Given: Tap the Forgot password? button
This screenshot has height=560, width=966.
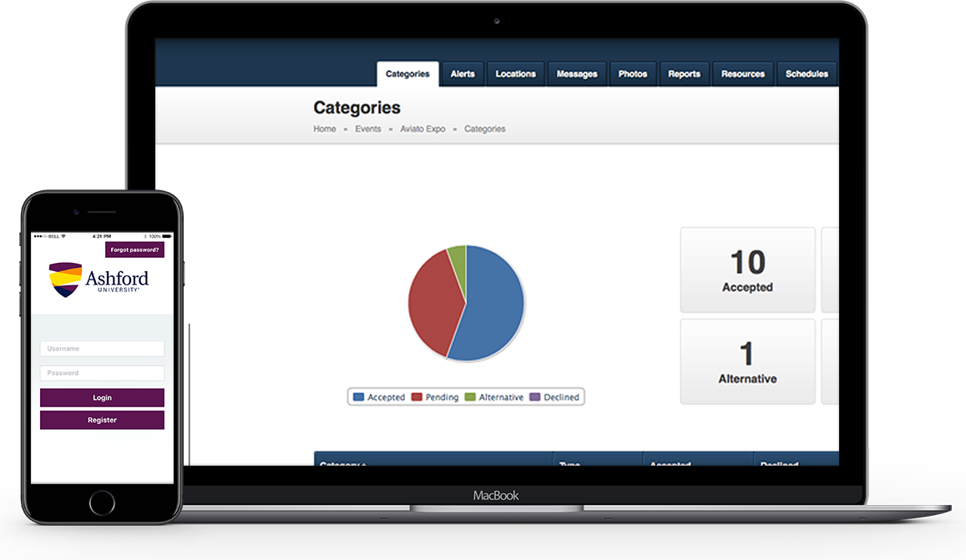Looking at the screenshot, I should point(134,250).
